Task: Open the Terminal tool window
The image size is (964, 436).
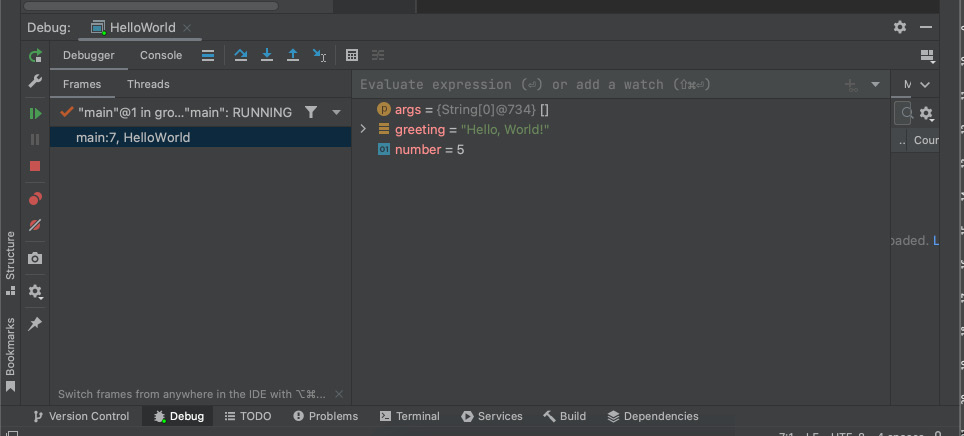Action: point(409,416)
